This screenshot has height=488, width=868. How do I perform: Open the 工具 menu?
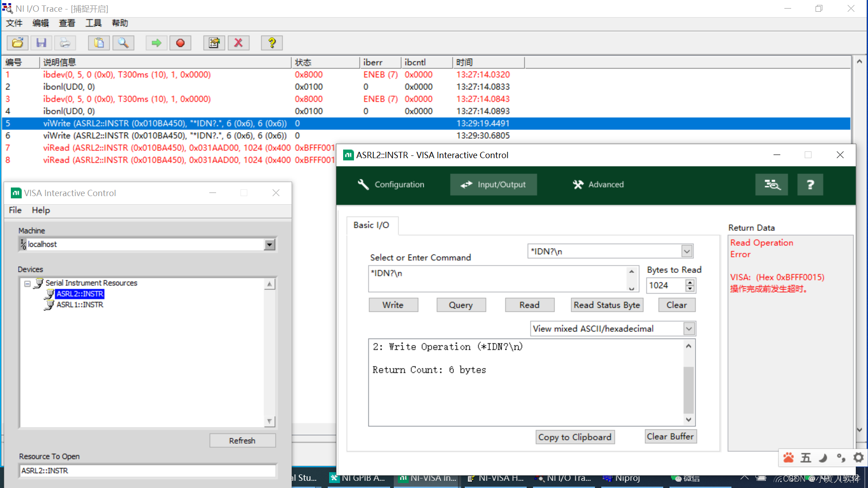coord(94,23)
